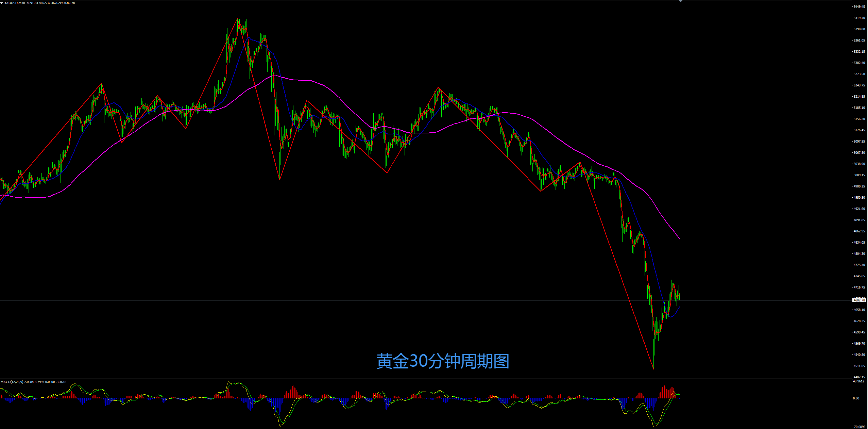Screen dimensions: 868x429
Task: Click the 4482.15 label on price scale
Action: point(859,377)
